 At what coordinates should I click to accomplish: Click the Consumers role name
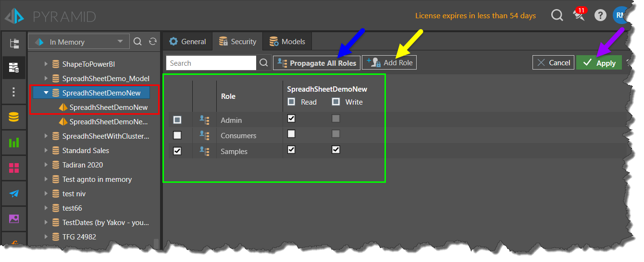[x=238, y=136]
